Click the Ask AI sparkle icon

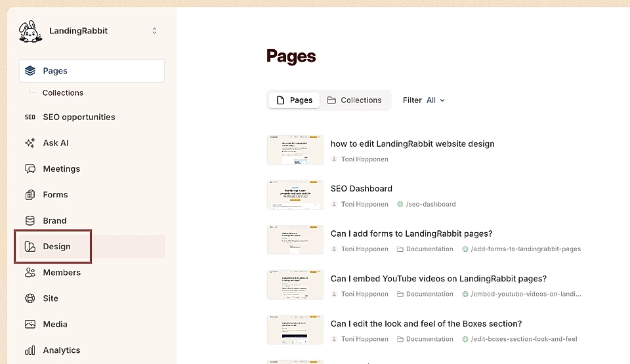(x=30, y=142)
